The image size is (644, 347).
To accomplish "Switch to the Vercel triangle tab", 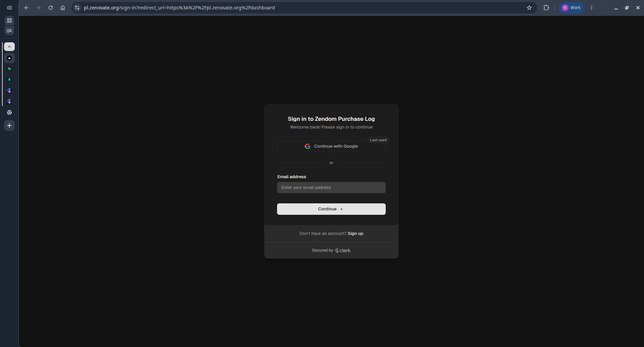I will (9, 58).
